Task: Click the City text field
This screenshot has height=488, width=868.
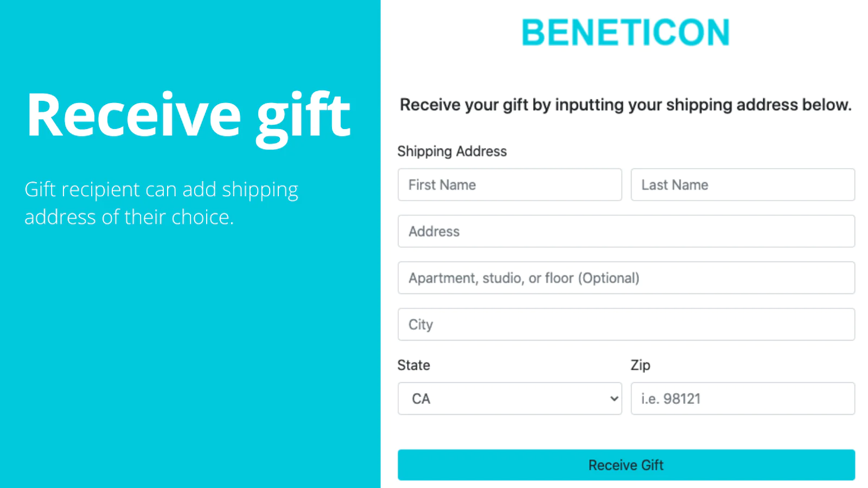Action: click(626, 325)
